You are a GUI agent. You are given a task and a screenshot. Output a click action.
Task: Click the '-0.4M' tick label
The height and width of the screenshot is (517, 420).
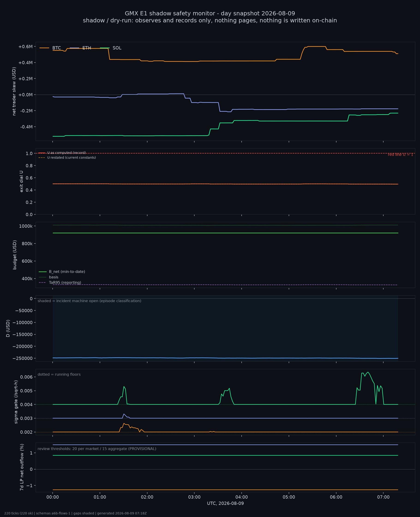click(x=26, y=127)
